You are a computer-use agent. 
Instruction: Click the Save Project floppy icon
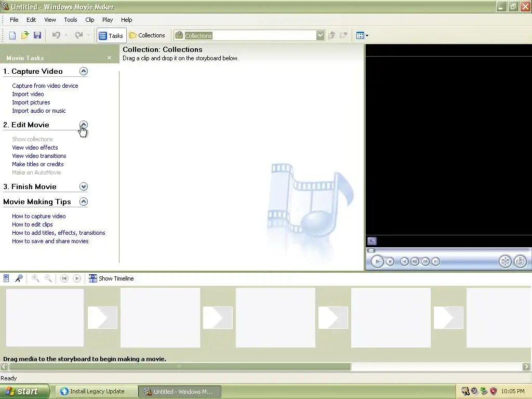pyautogui.click(x=37, y=35)
